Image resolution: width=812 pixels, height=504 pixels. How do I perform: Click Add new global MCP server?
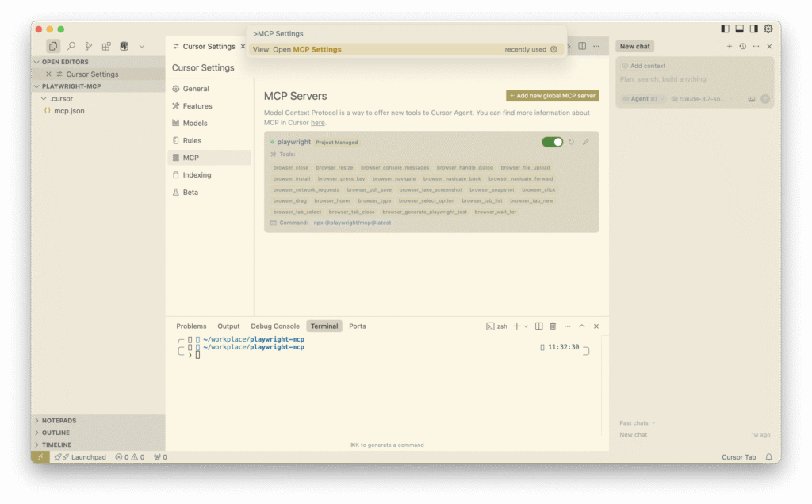553,96
